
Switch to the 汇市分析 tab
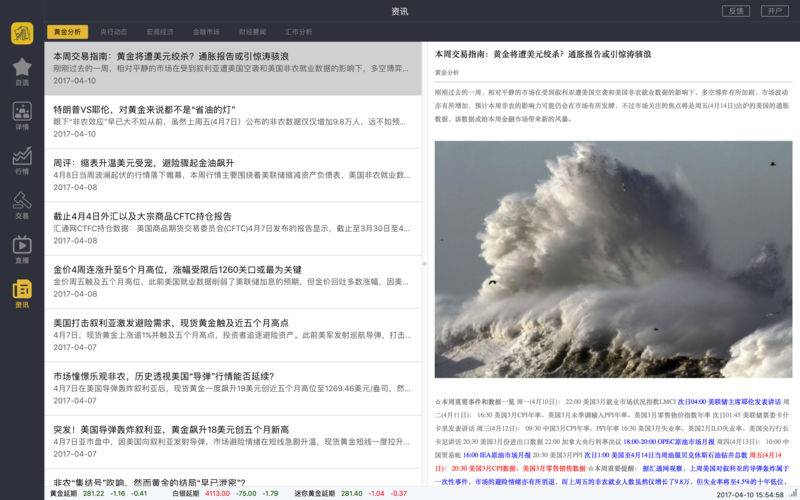298,32
